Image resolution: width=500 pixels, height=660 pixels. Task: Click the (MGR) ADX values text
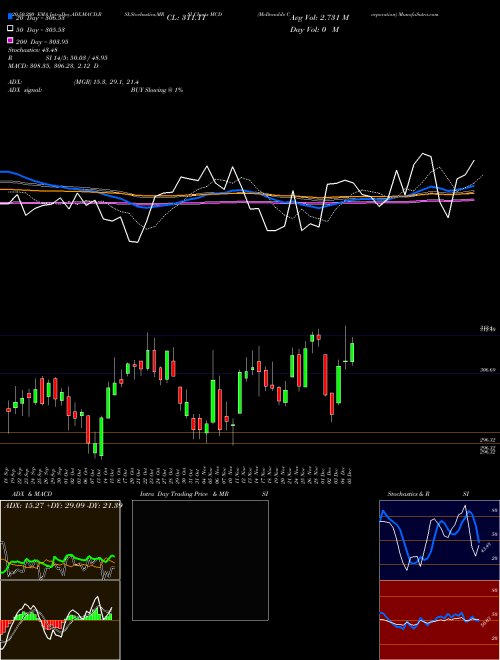coord(106,82)
